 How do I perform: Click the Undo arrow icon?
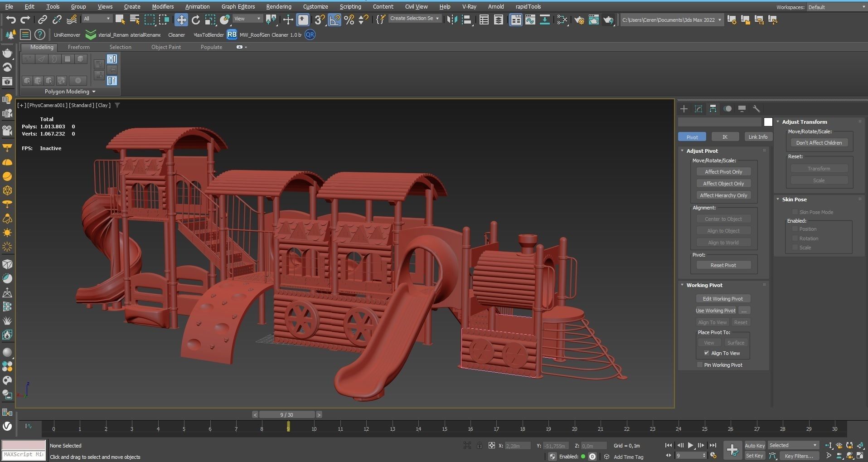click(x=11, y=19)
